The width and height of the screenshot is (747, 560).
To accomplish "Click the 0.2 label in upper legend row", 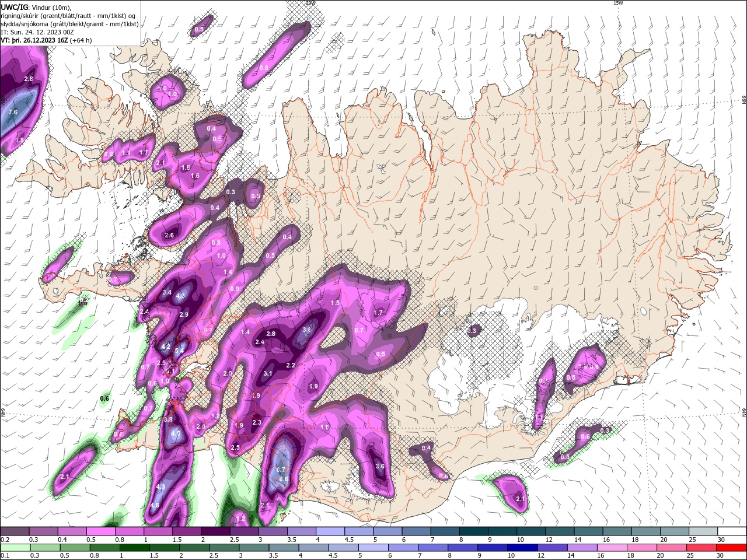I will click(x=5, y=540).
